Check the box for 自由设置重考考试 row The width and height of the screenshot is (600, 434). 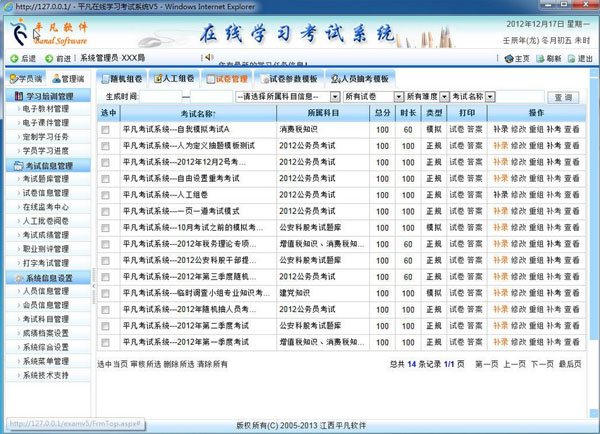(x=105, y=179)
